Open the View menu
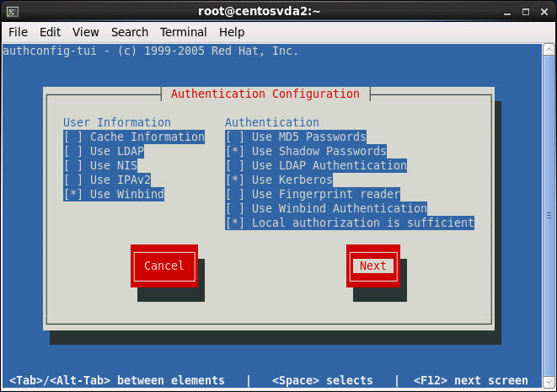This screenshot has height=392, width=557. click(x=86, y=32)
